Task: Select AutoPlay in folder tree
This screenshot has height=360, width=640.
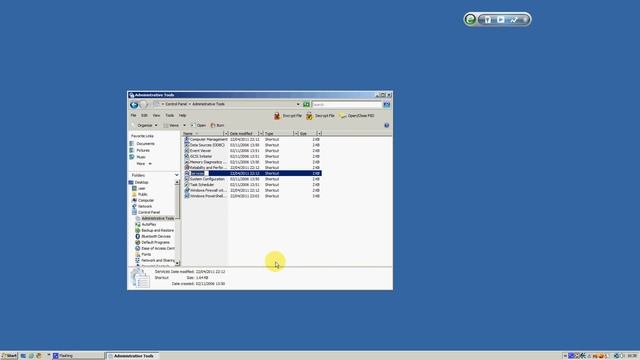Action: pyautogui.click(x=146, y=224)
